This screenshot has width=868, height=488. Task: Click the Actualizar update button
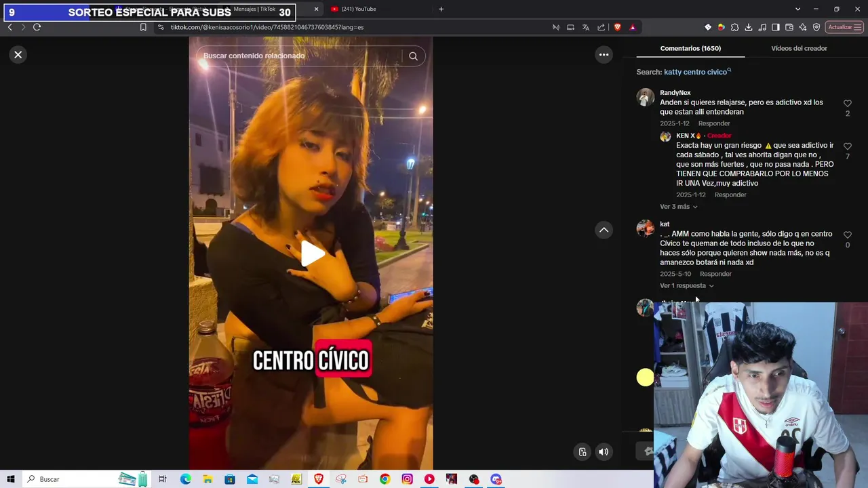point(844,27)
